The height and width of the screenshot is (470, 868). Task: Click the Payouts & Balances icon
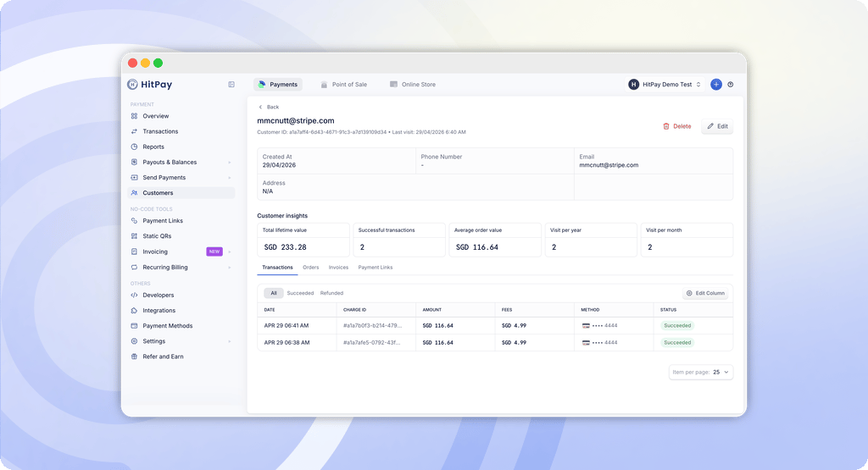tap(134, 162)
